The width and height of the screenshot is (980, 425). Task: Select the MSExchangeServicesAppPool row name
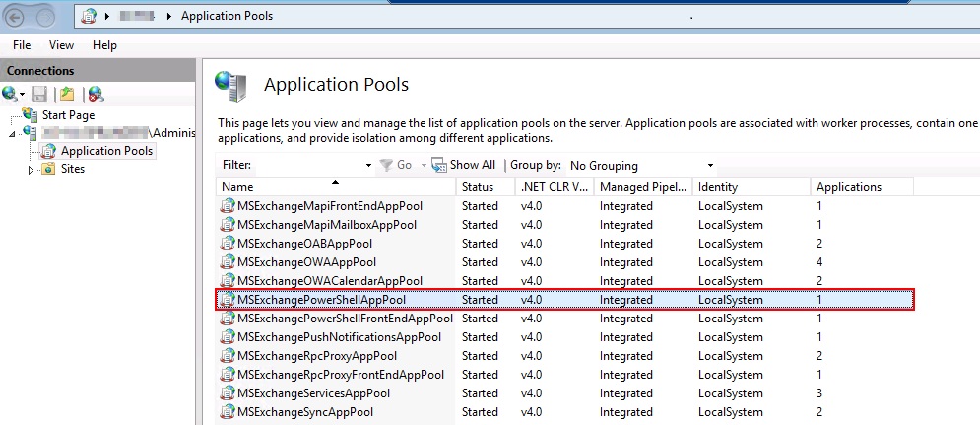pos(314,393)
